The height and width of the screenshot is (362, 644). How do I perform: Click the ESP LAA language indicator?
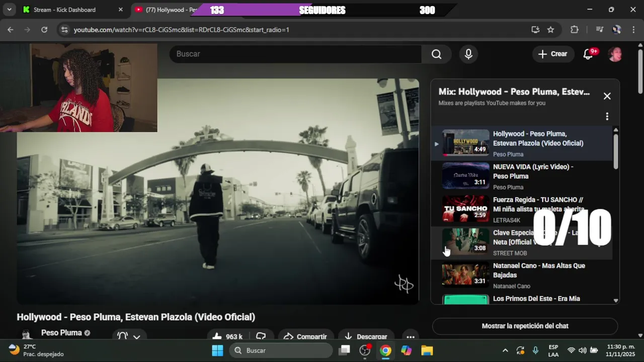coord(553,350)
